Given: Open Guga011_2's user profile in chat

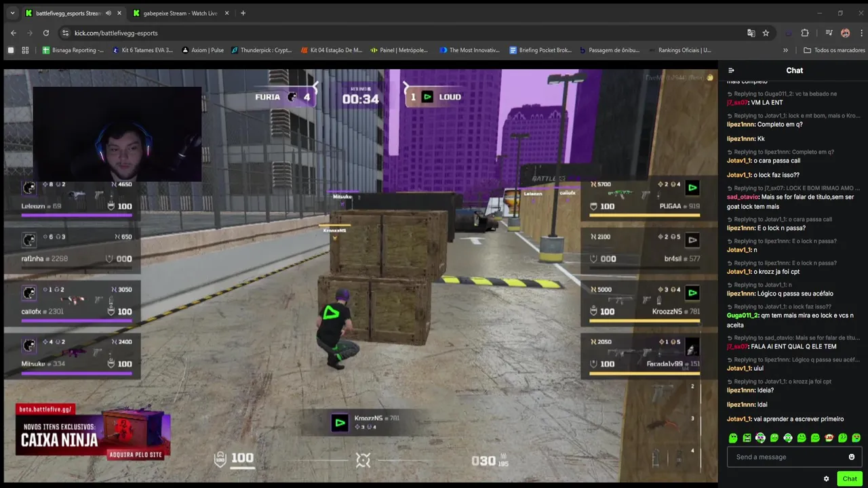Looking at the screenshot, I should pos(744,315).
